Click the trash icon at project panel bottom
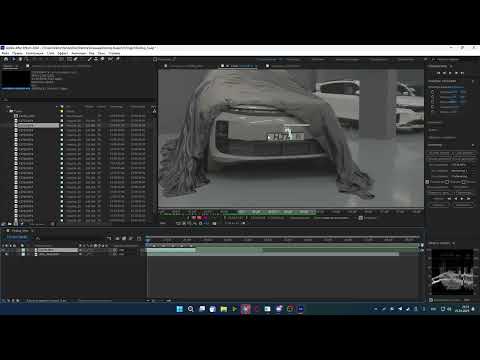480x360 pixels. click(x=53, y=224)
